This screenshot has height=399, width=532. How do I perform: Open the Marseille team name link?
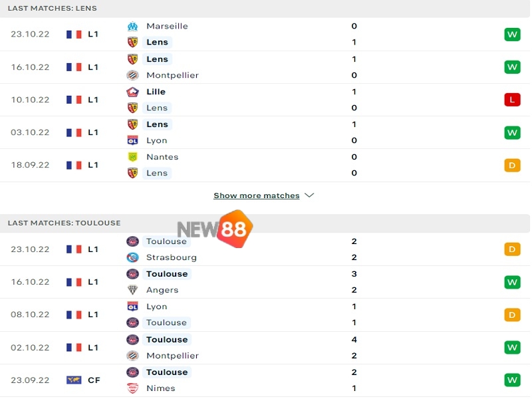coord(167,26)
